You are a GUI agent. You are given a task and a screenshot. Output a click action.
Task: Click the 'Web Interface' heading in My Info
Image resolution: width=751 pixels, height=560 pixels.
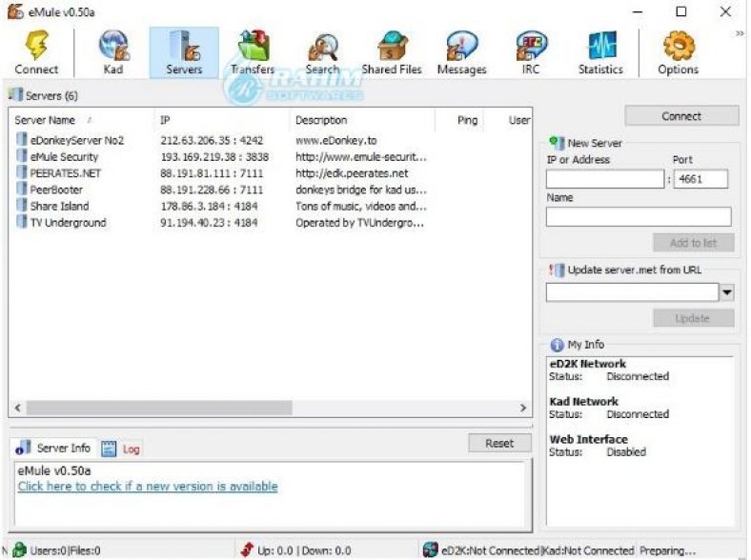(589, 439)
